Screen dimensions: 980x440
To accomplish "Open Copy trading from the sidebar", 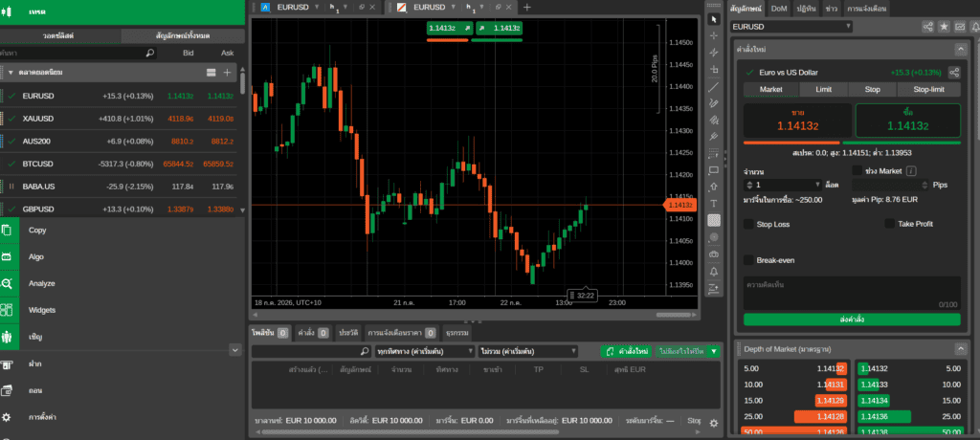I will click(37, 230).
